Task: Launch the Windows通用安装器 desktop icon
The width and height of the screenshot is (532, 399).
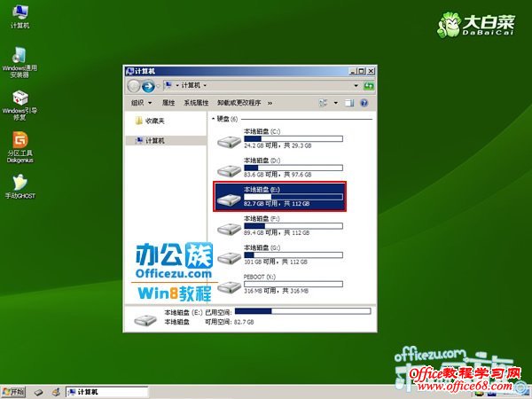Action: [20, 62]
